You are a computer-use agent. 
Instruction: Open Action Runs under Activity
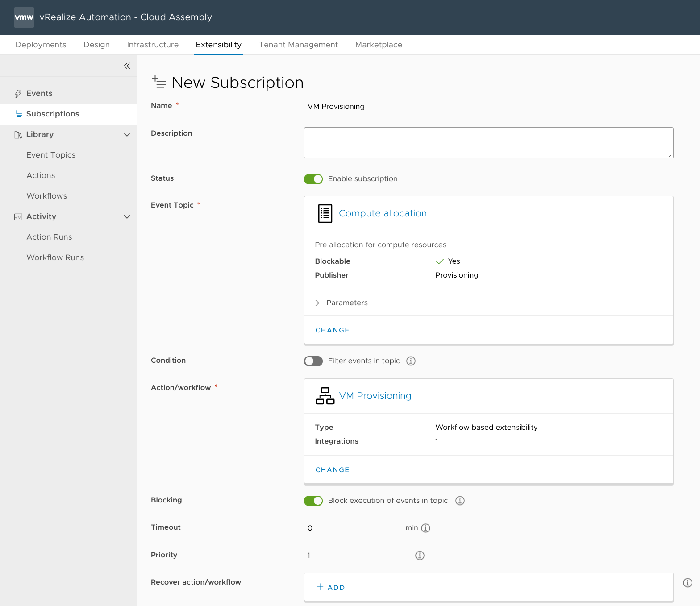pyautogui.click(x=49, y=237)
